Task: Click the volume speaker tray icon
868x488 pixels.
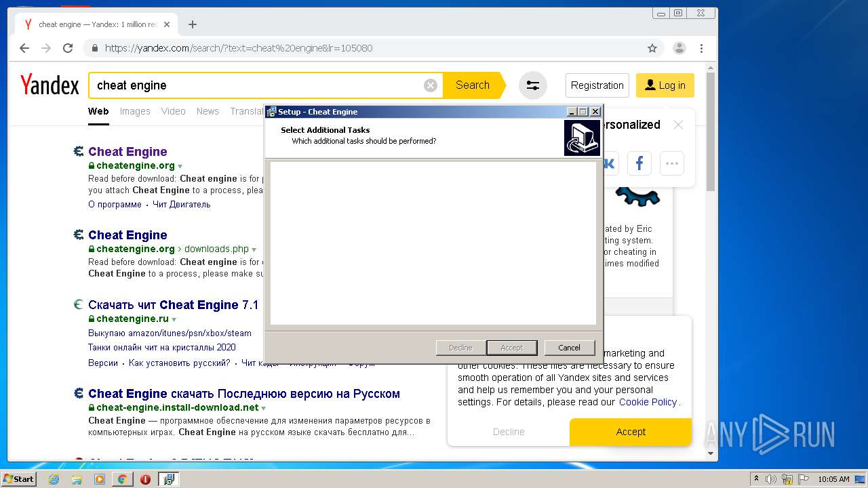Action: tap(771, 479)
